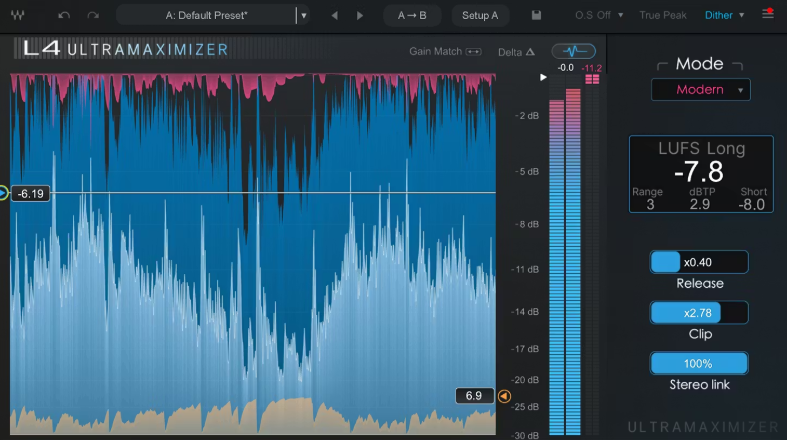Click the -30 dB scale label
The image size is (787, 440).
click(525, 435)
